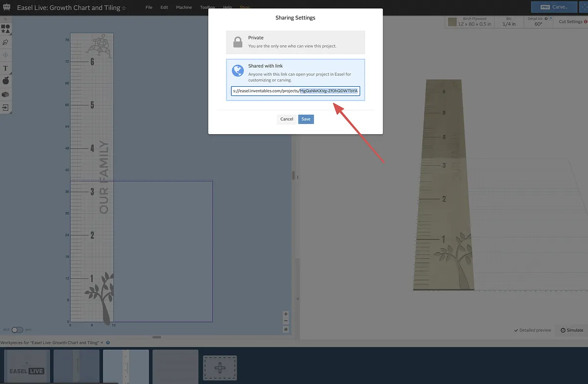Click the vertical pane divider handle
Image resolution: width=588 pixels, height=384 pixels.
[x=294, y=175]
